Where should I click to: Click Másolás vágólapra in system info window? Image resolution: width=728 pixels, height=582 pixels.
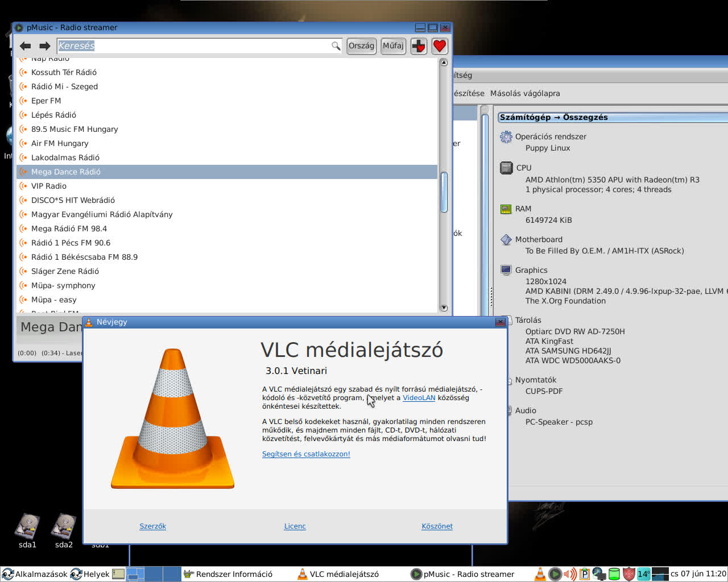(x=525, y=93)
